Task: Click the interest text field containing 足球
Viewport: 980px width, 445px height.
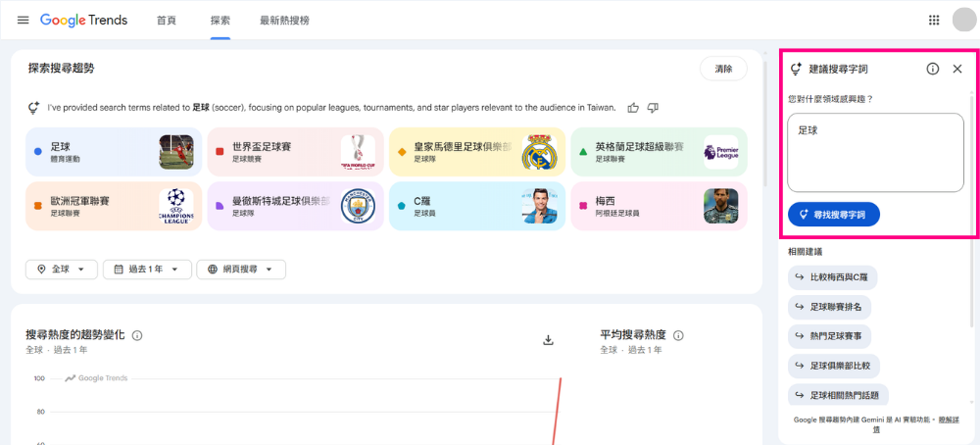Action: [875, 153]
